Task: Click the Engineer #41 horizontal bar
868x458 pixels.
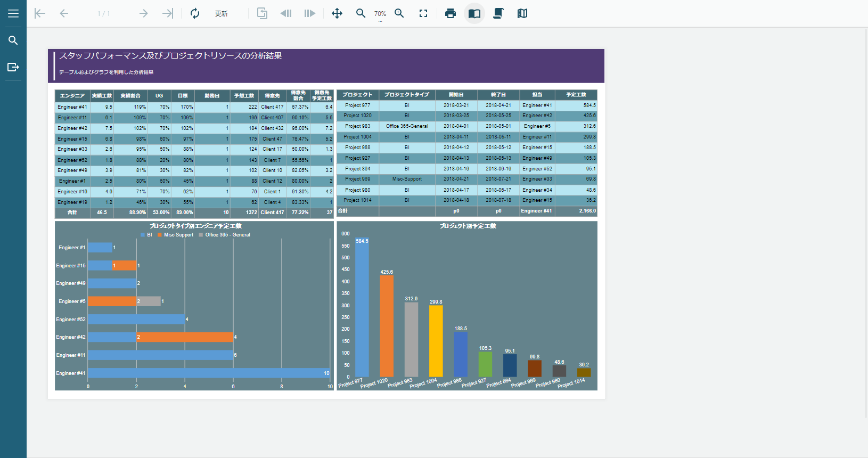Action: [209, 373]
